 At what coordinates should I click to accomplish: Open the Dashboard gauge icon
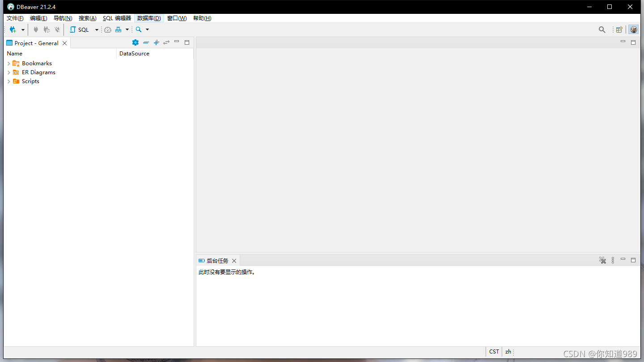pos(108,29)
